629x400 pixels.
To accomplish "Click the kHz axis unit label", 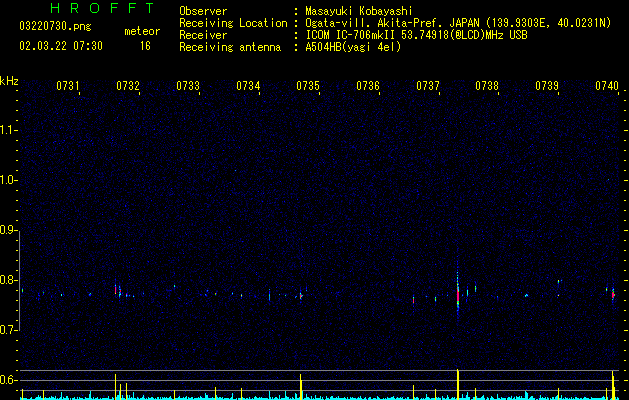I will click(9, 81).
